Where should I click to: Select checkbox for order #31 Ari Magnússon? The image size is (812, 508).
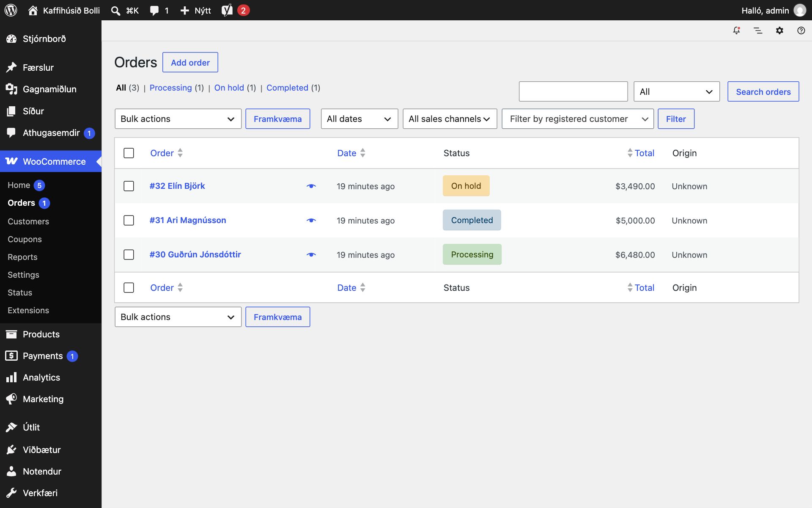(129, 220)
